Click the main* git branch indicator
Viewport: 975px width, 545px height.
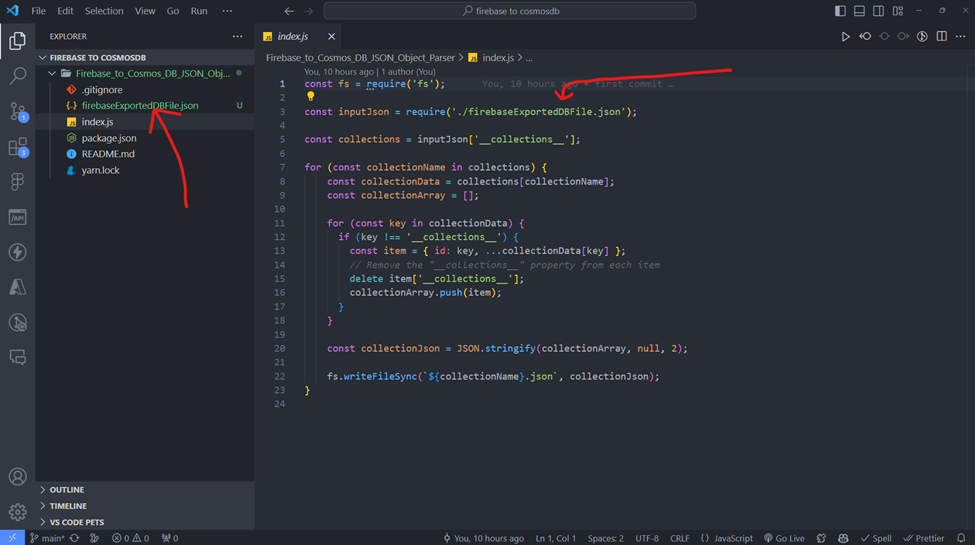47,538
